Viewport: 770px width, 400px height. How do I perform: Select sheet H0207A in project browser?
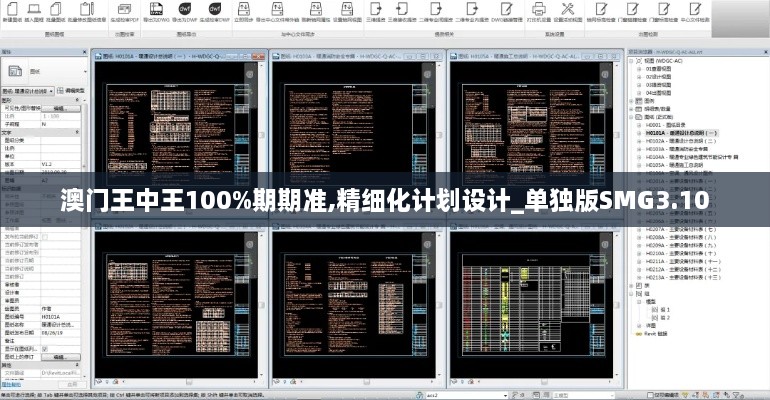tap(681, 229)
